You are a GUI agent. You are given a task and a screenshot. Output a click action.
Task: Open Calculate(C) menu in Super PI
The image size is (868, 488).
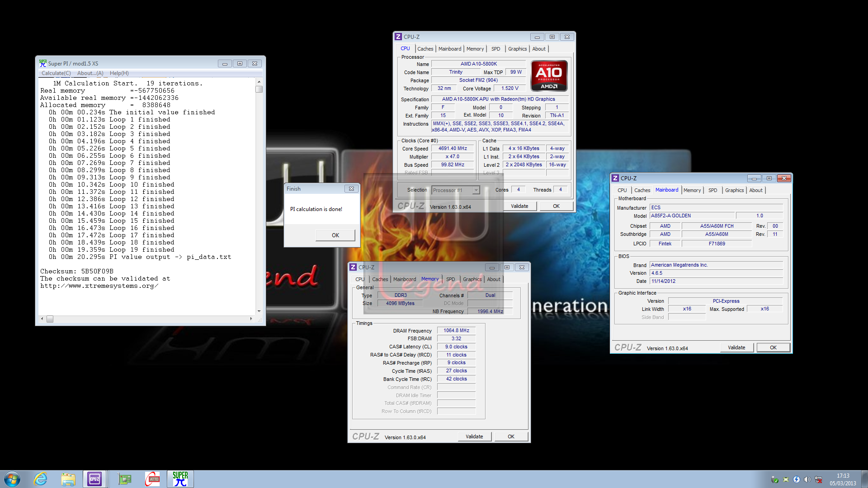[x=56, y=73]
